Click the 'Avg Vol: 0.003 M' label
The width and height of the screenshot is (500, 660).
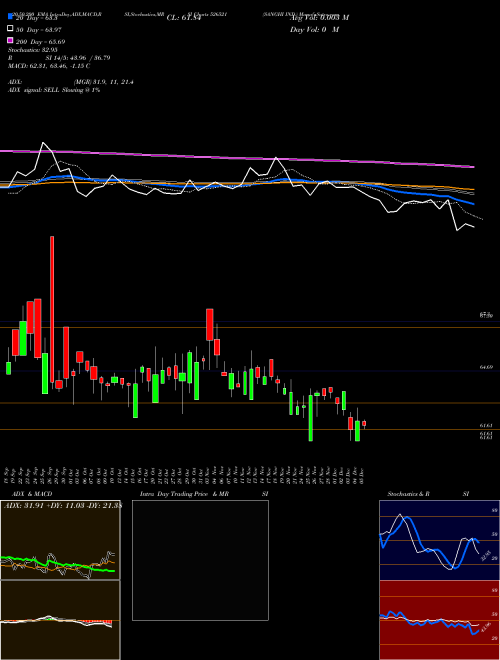click(x=319, y=18)
